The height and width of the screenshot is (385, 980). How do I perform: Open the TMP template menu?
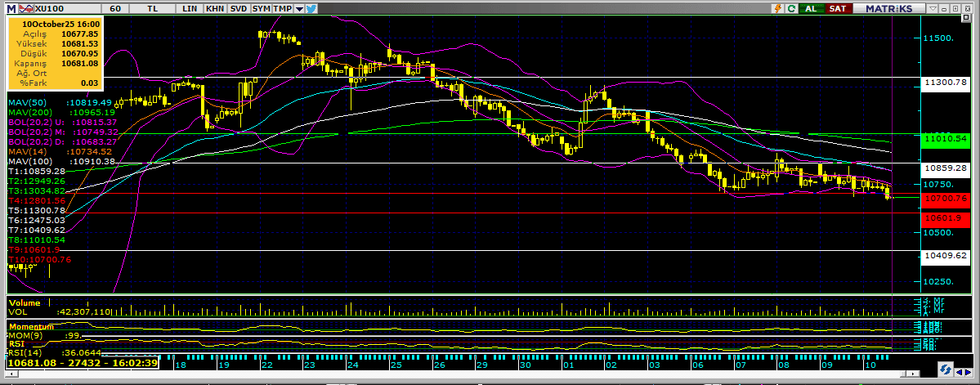pos(282,7)
